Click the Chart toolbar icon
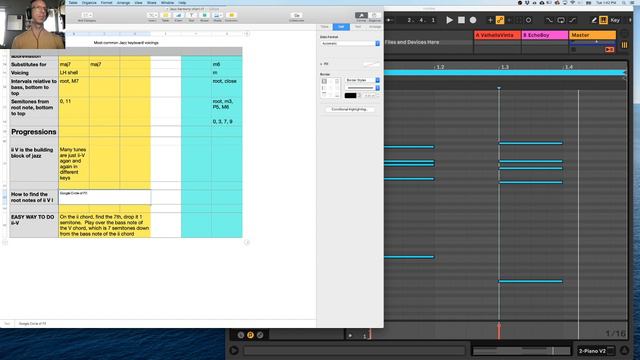 [x=178, y=16]
